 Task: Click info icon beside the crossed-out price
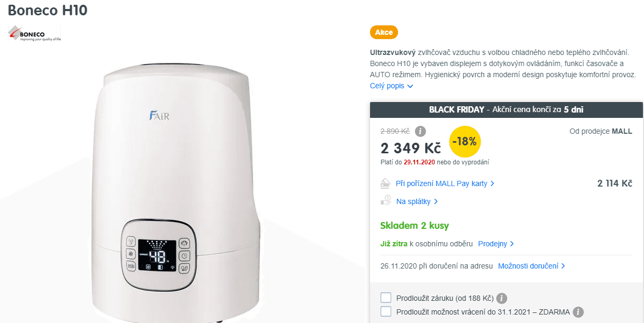pyautogui.click(x=420, y=131)
